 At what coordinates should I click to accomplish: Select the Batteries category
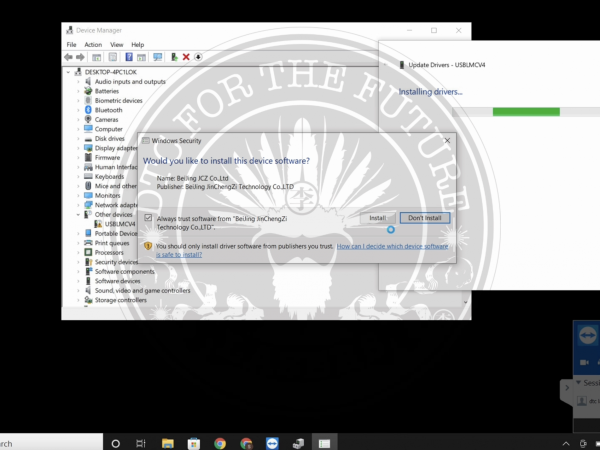coord(107,91)
